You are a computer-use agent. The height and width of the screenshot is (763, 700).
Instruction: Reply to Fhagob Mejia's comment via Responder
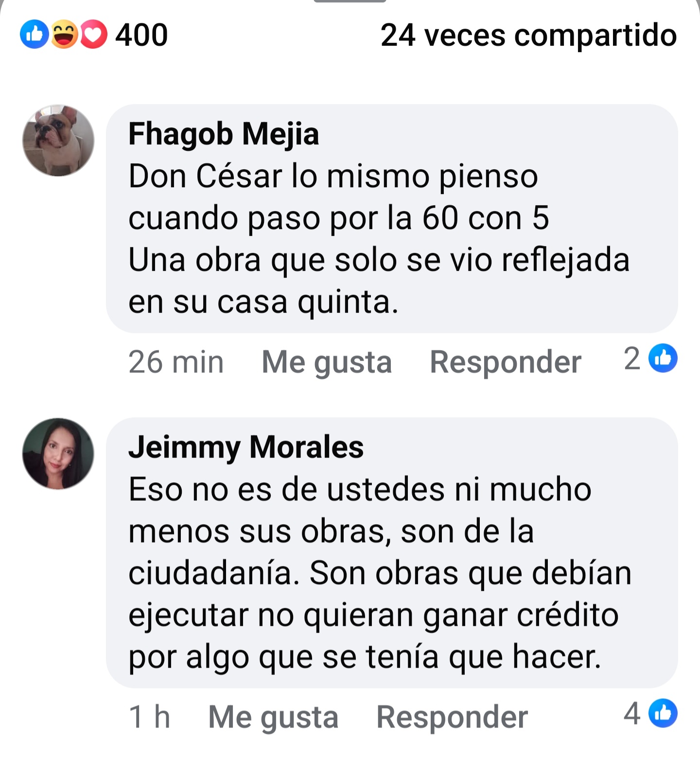click(x=506, y=362)
